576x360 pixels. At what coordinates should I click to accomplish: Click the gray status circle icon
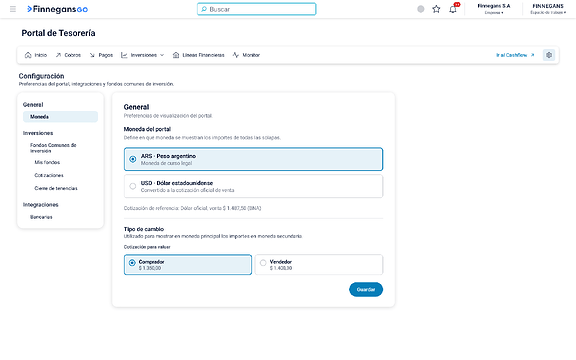pos(421,9)
